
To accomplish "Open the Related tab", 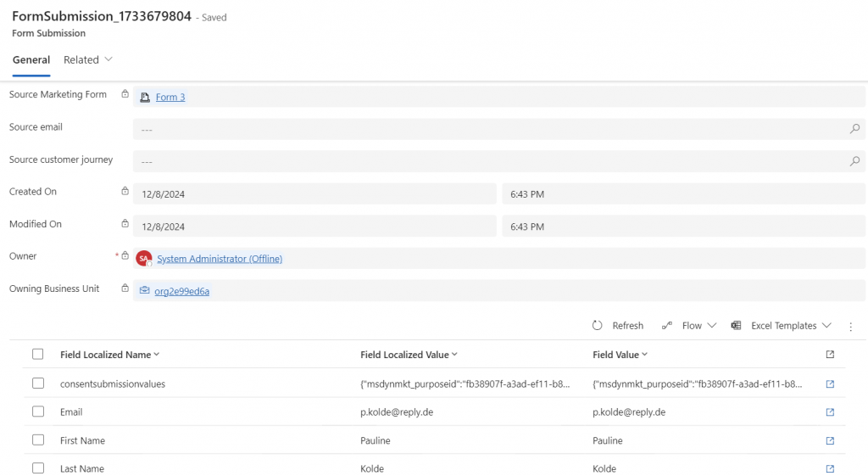I will [81, 60].
